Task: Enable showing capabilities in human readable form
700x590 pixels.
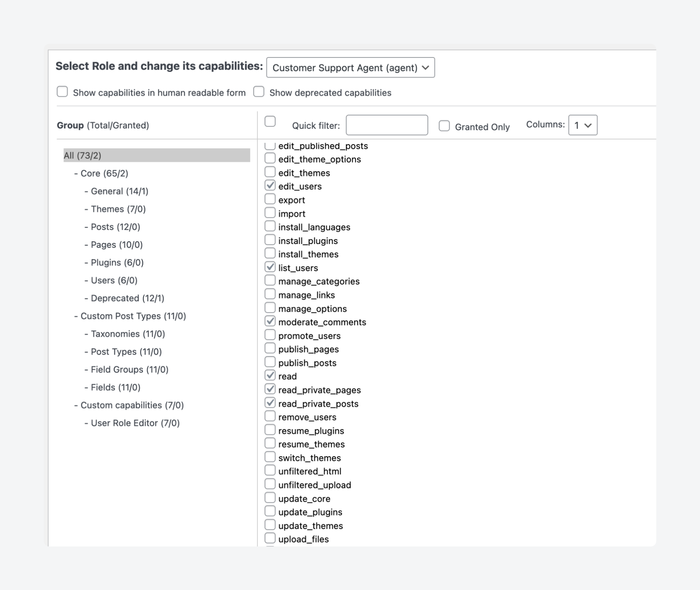Action: pyautogui.click(x=62, y=91)
